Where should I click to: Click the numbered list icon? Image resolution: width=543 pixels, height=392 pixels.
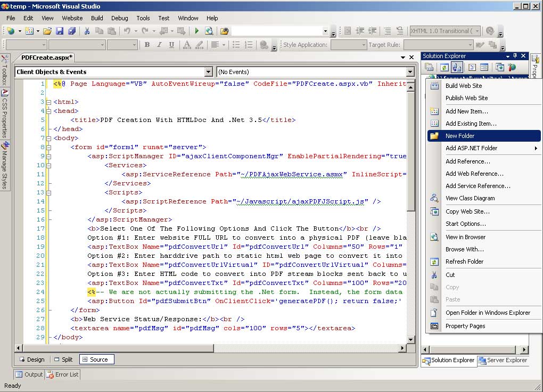249,45
